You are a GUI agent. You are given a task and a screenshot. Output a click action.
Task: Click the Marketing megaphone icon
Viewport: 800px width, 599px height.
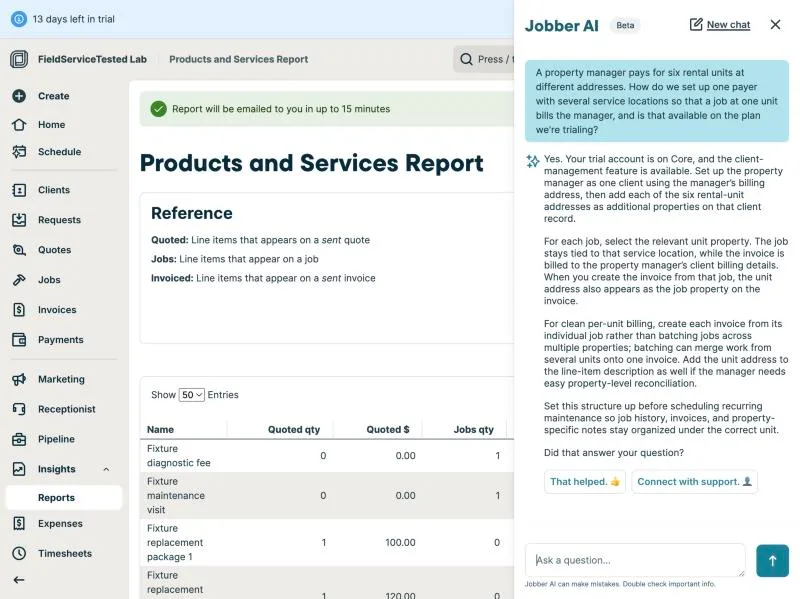coord(19,379)
